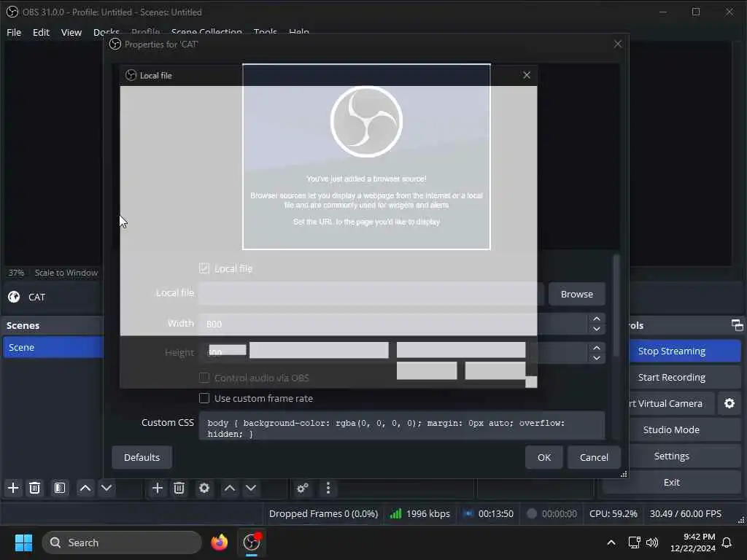The image size is (747, 560).
Task: Select the Scene item in Scenes list
Action: click(53, 347)
